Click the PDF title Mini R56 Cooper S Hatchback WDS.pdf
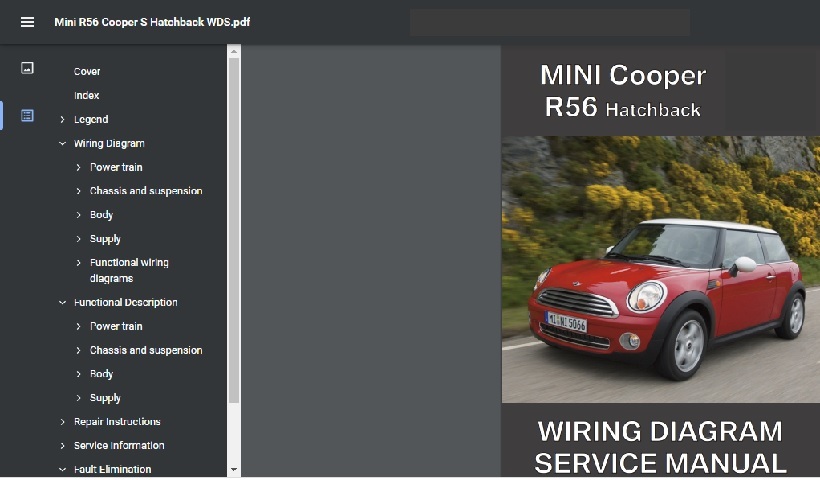820x480 pixels. coord(152,22)
